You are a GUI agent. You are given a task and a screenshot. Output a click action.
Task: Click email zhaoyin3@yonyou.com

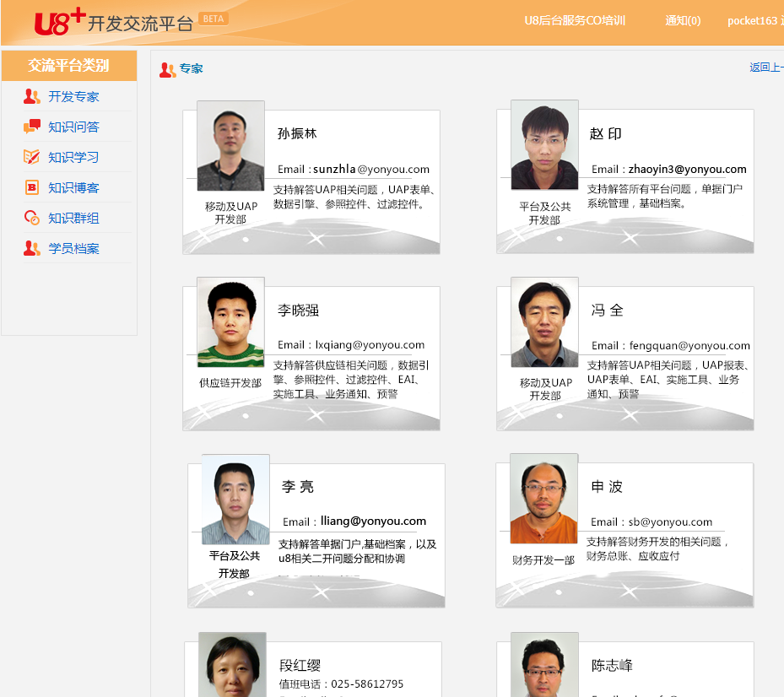coord(688,169)
